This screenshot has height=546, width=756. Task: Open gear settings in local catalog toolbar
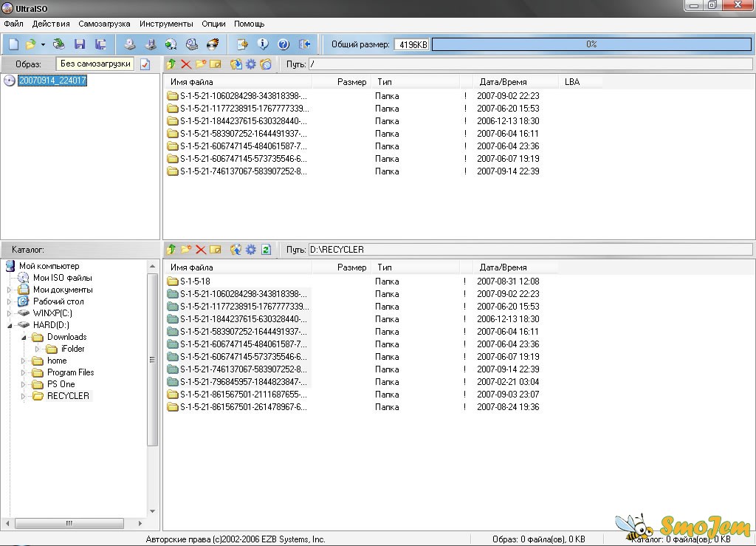(251, 250)
